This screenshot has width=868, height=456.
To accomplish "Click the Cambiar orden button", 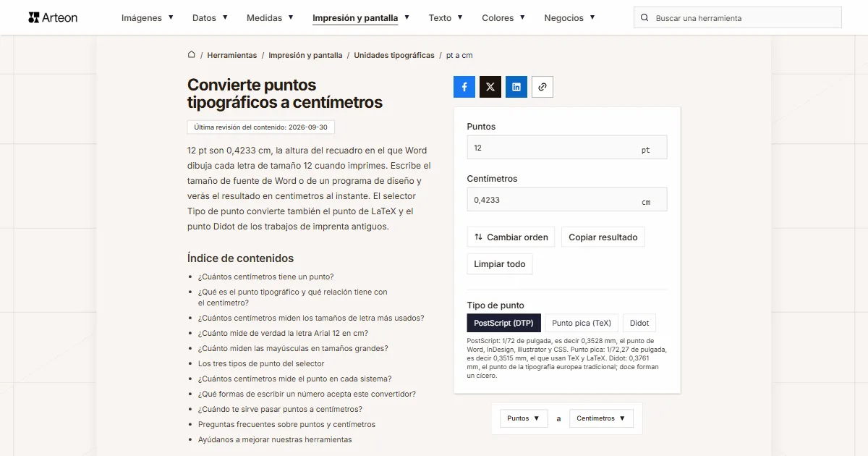I will [511, 237].
